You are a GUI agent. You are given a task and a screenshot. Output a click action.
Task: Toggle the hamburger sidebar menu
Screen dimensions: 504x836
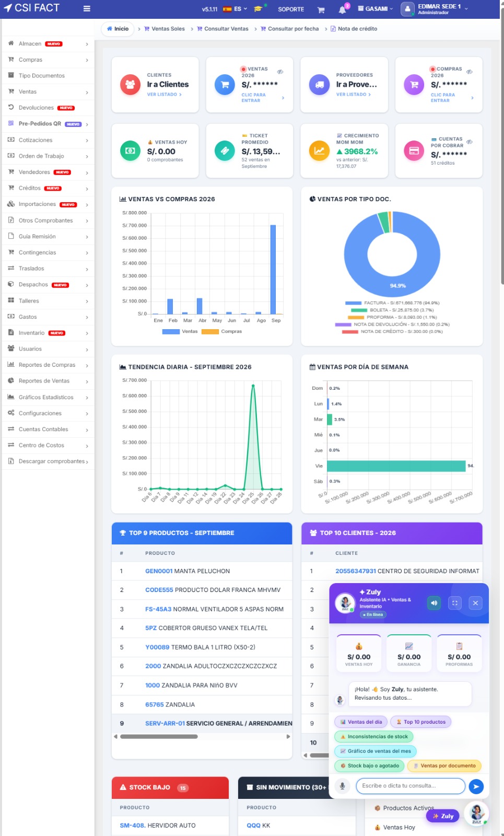[87, 9]
